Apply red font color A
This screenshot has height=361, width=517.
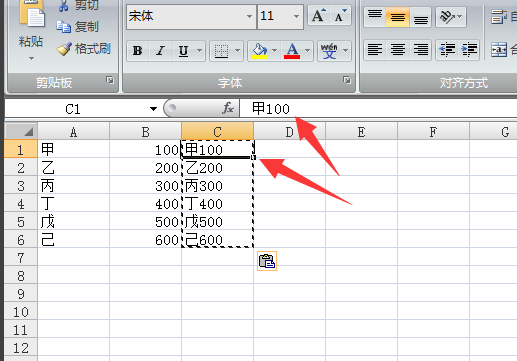[x=292, y=51]
